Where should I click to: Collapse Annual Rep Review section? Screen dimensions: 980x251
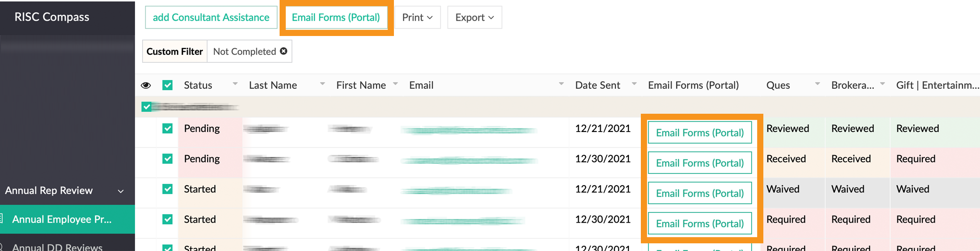point(121,191)
